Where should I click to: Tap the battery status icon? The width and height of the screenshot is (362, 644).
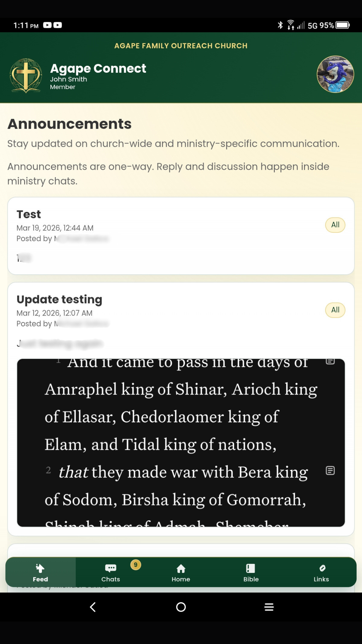(x=343, y=25)
